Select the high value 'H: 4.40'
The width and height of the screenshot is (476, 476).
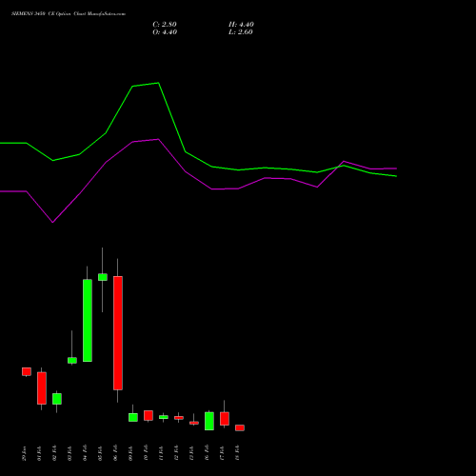pos(241,25)
